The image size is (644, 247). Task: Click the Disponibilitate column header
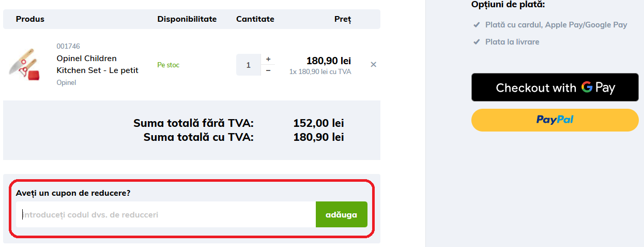click(187, 19)
